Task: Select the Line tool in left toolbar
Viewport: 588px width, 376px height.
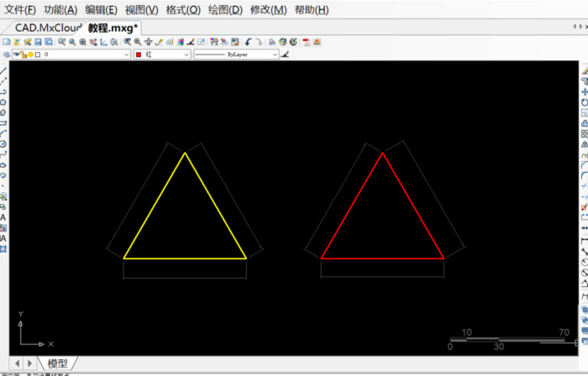Action: click(4, 70)
